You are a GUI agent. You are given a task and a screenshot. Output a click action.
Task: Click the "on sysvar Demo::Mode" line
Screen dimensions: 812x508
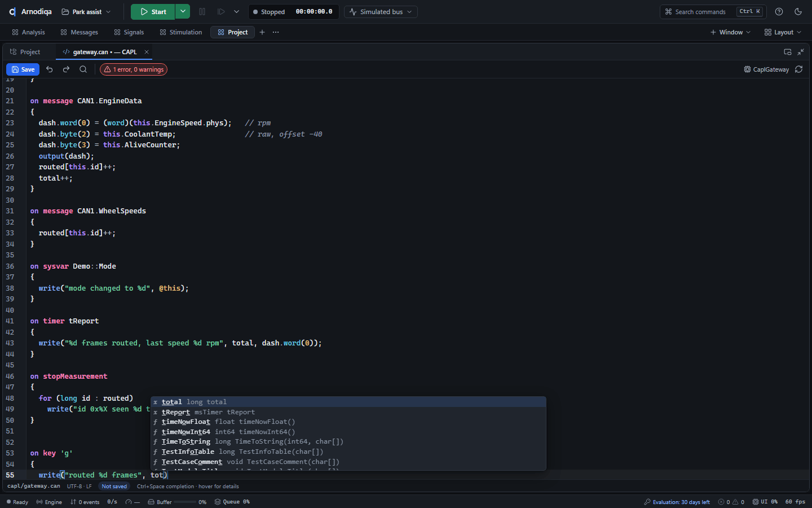coord(73,266)
